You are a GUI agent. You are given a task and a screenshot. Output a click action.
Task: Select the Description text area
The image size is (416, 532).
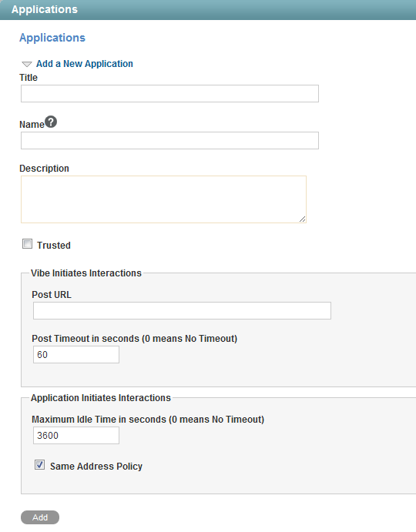point(163,199)
